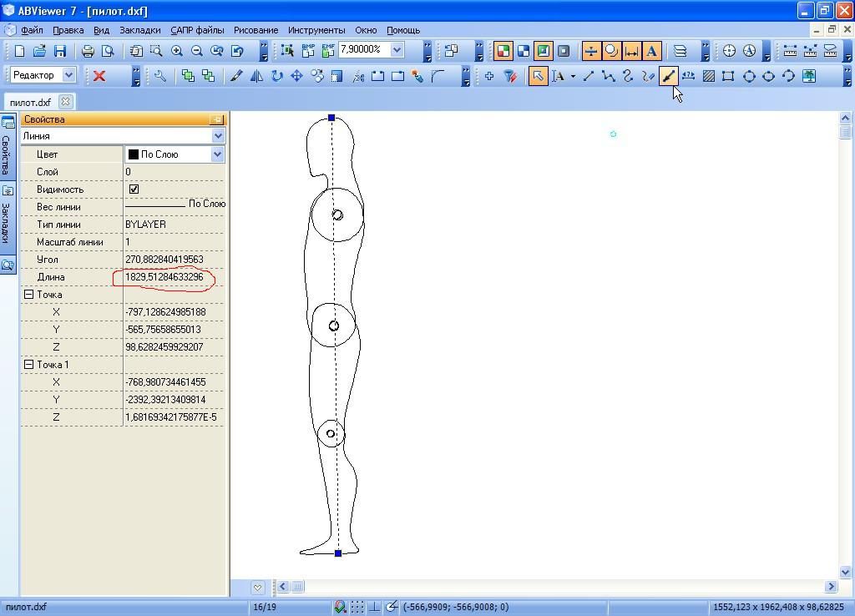
Task: Click the Print icon in toolbar
Action: [x=88, y=51]
